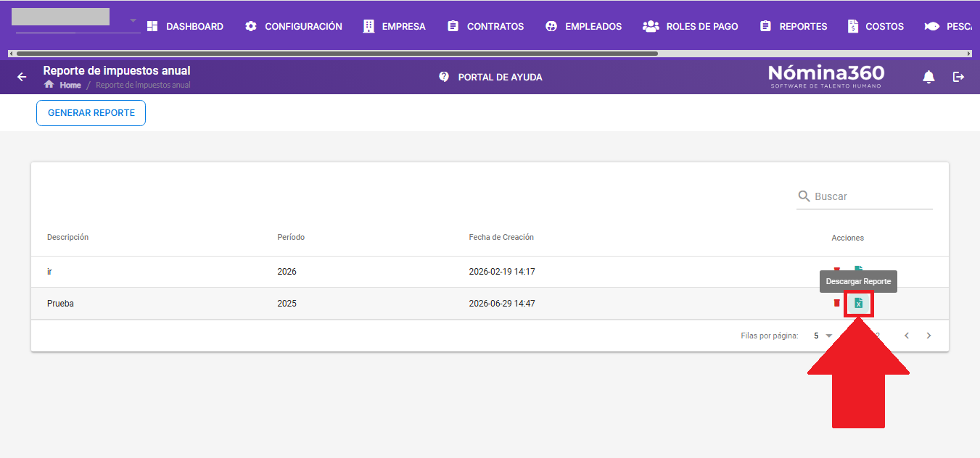This screenshot has height=458, width=980.
Task: Click the Buscar search field
Action: coord(865,196)
